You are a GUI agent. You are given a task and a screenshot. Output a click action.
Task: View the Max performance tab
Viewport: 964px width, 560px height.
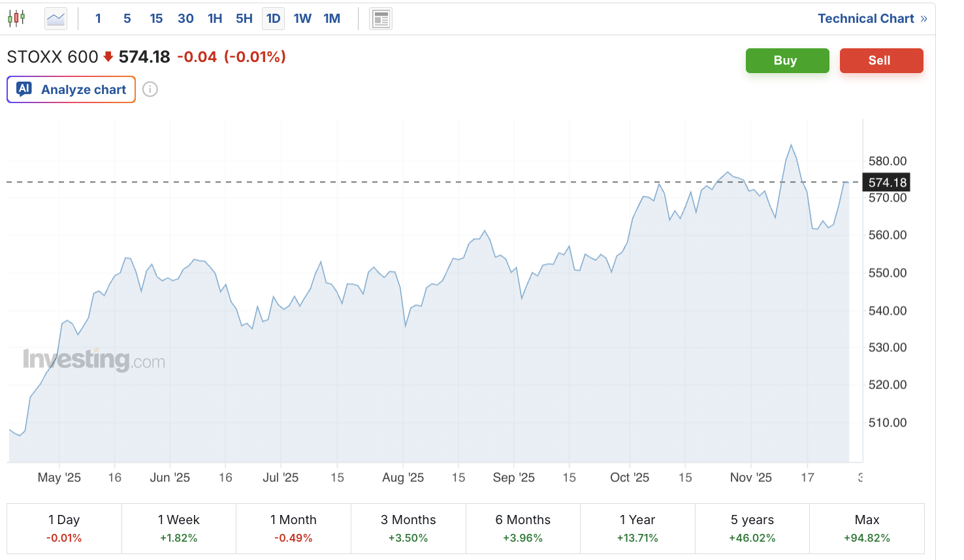click(867, 528)
